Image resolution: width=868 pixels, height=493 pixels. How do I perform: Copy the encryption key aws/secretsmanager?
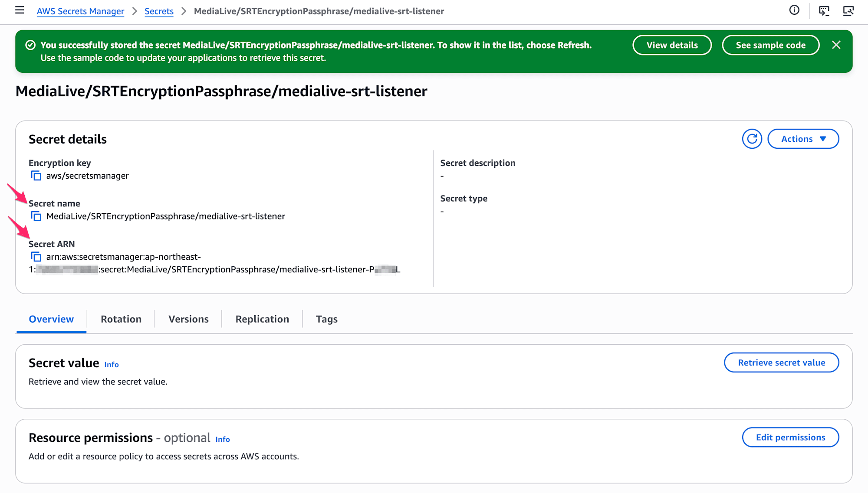pos(36,176)
